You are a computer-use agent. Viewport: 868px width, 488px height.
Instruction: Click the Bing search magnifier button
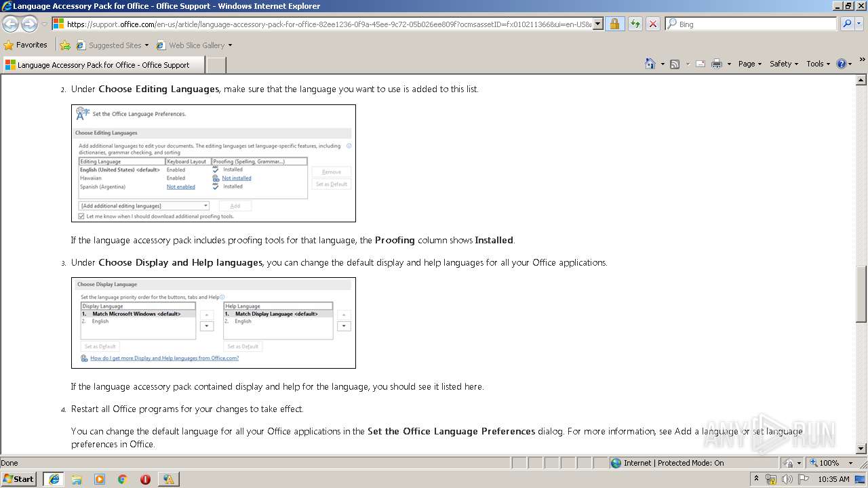pyautogui.click(x=846, y=24)
